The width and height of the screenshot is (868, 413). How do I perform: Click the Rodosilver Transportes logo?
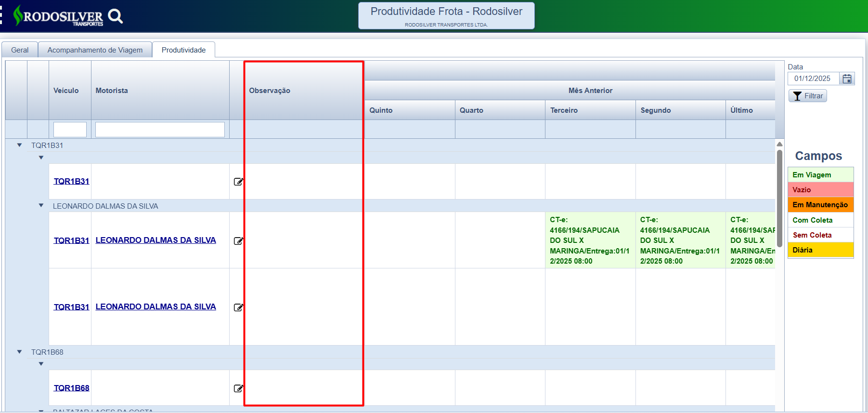[x=59, y=16]
